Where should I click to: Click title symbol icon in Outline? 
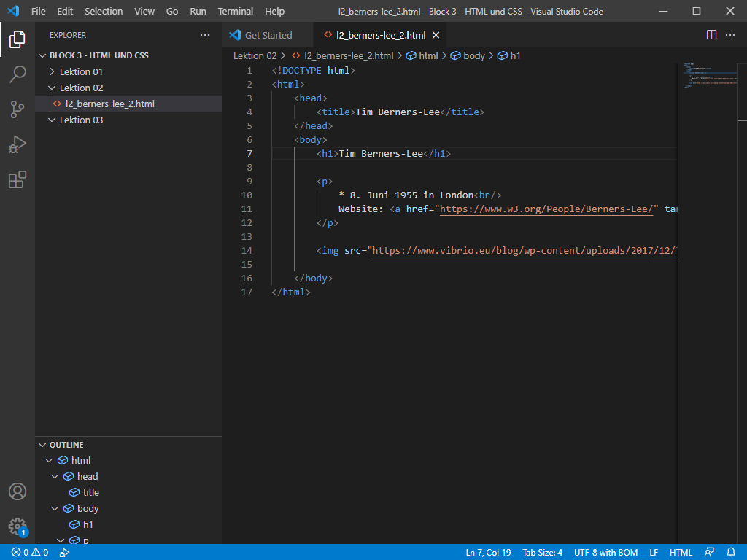(74, 492)
